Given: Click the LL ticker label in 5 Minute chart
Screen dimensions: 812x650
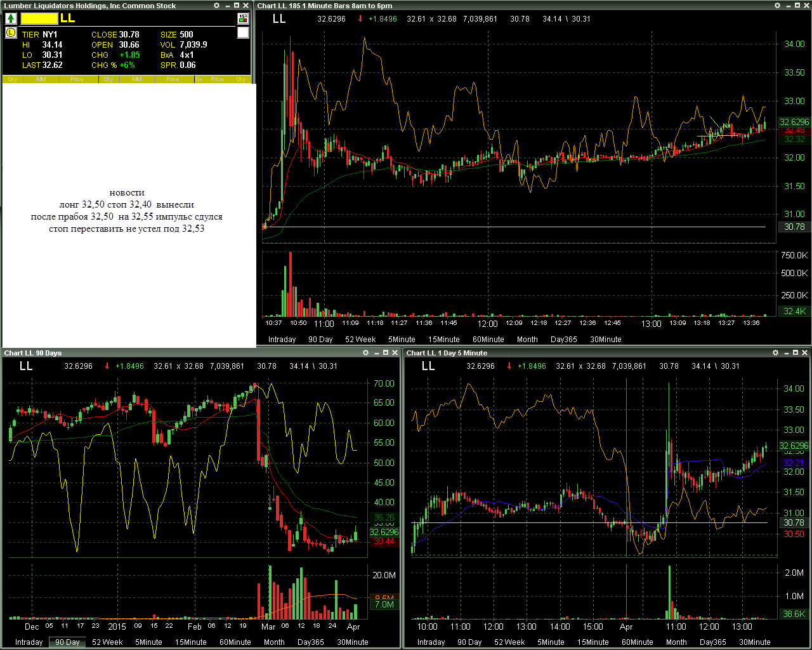Looking at the screenshot, I should click(x=428, y=366).
